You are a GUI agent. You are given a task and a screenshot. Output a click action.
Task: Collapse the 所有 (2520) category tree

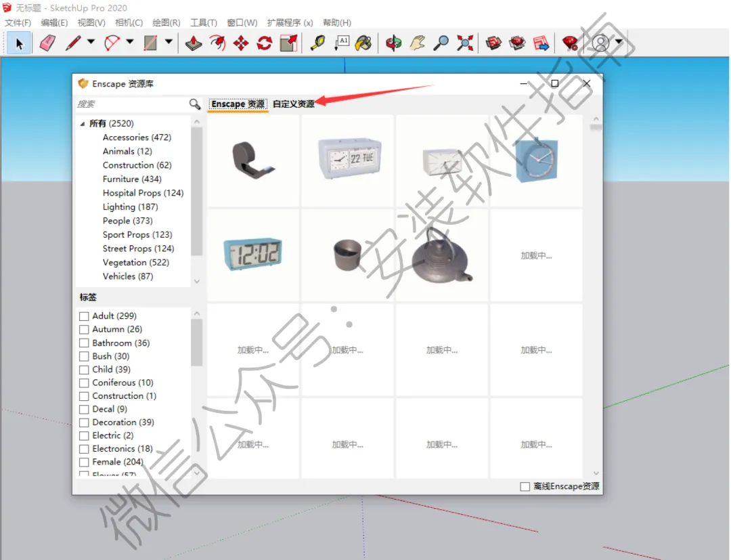click(83, 123)
